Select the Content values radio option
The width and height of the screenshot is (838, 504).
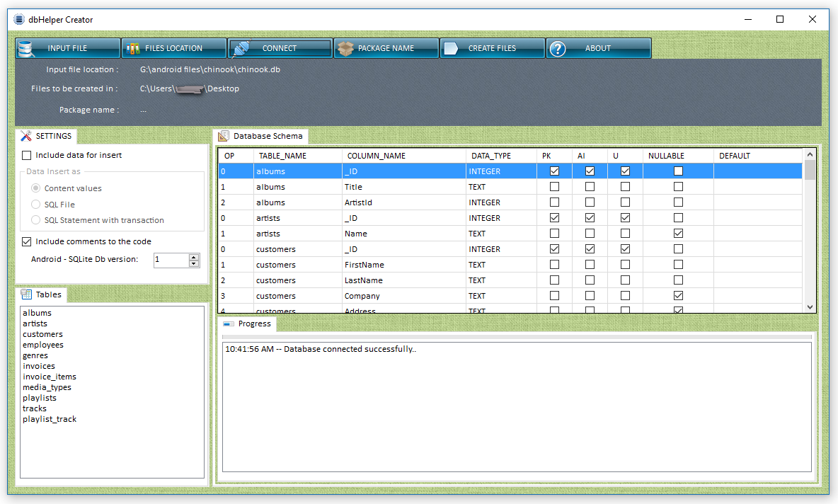(36, 188)
